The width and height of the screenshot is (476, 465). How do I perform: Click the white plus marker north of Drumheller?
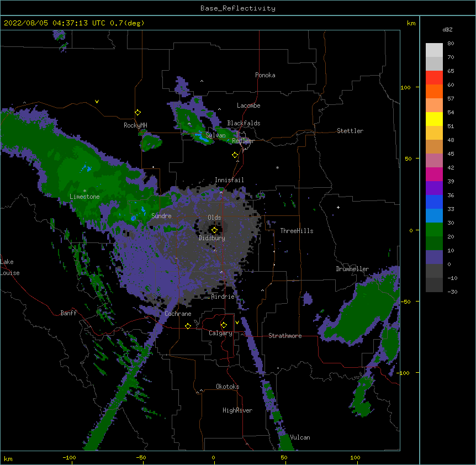(x=338, y=207)
